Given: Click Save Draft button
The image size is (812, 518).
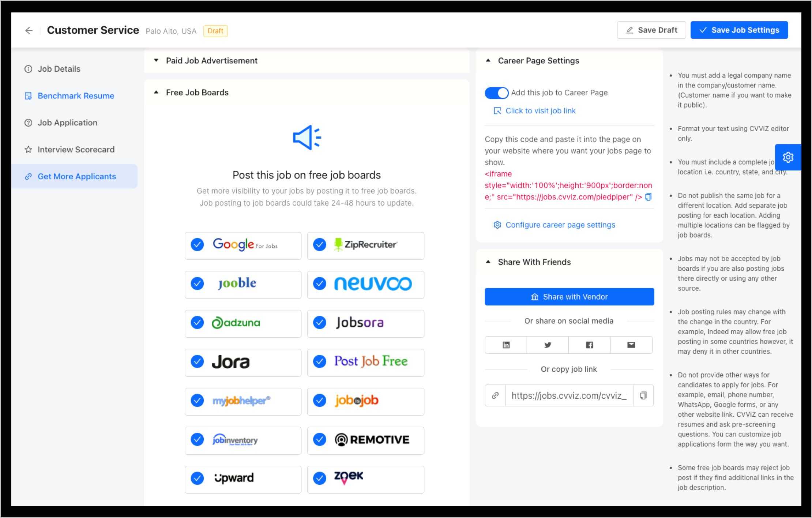Looking at the screenshot, I should (651, 30).
